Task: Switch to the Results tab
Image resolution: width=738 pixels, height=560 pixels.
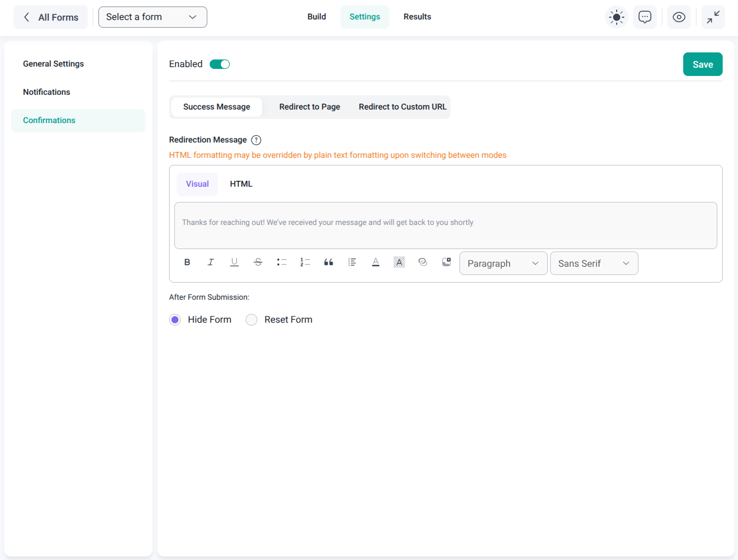Action: [x=417, y=17]
